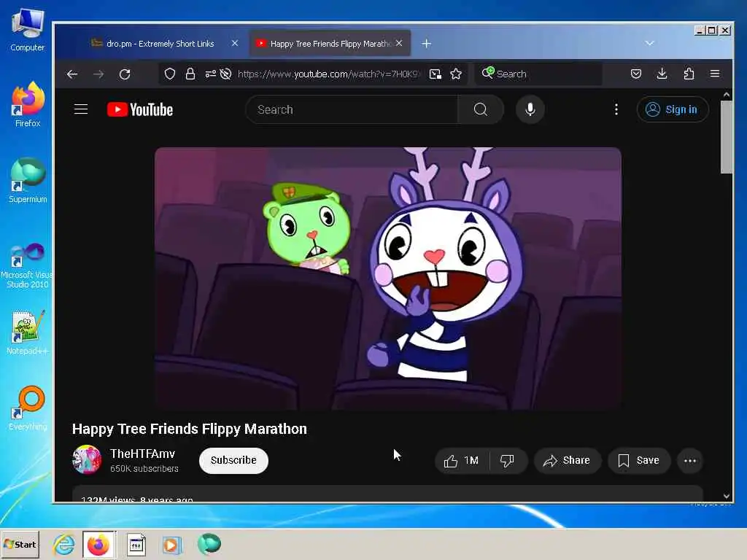The image size is (747, 560).
Task: Select Supermium desktop shortcut
Action: (x=28, y=181)
